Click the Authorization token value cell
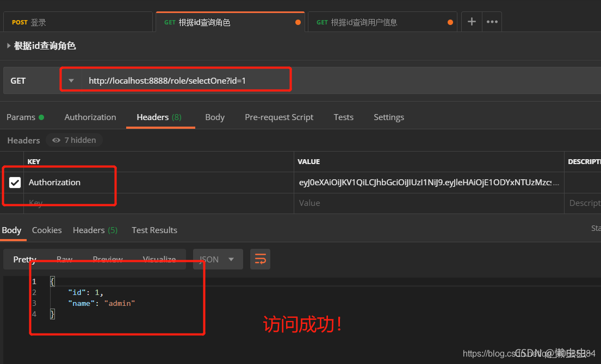 429,183
